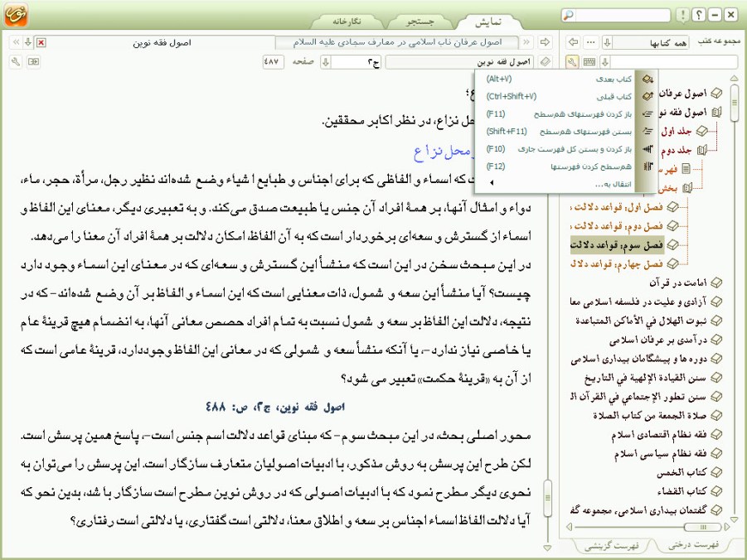Click the text pane vertical scrollbar thumb
The height and width of the screenshot is (560, 747).
point(548,498)
